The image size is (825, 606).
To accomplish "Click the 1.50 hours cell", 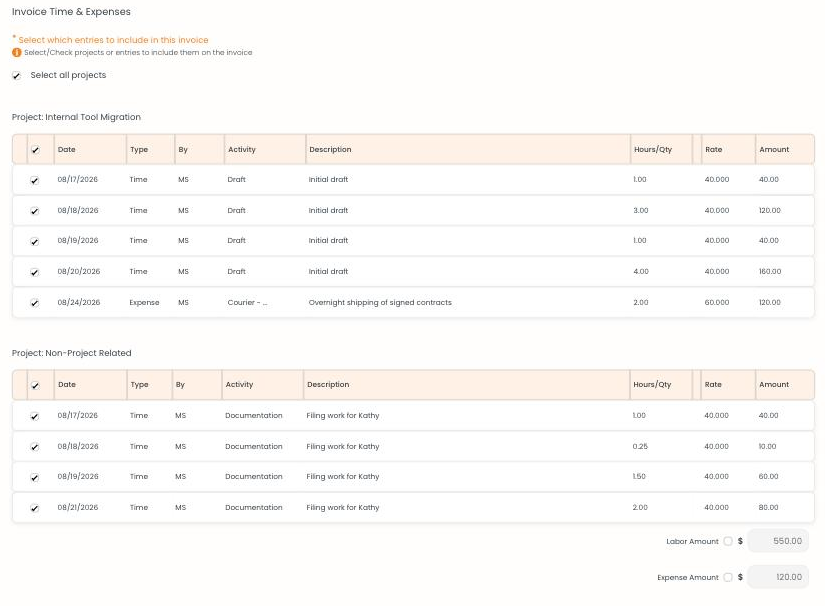I will (639, 477).
